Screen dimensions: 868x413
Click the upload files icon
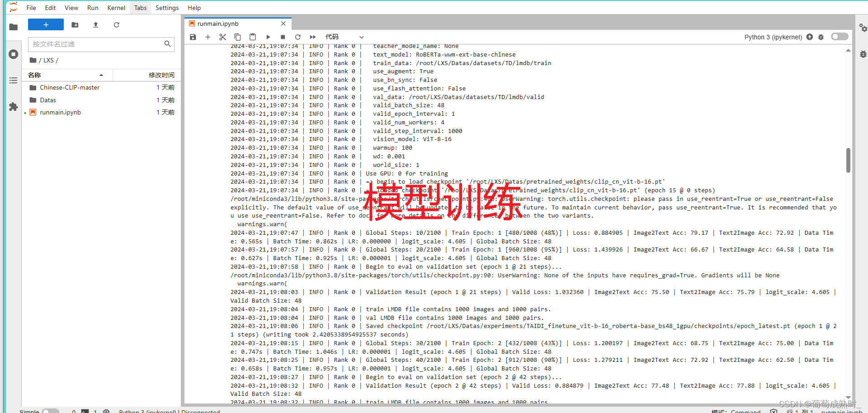(96, 25)
